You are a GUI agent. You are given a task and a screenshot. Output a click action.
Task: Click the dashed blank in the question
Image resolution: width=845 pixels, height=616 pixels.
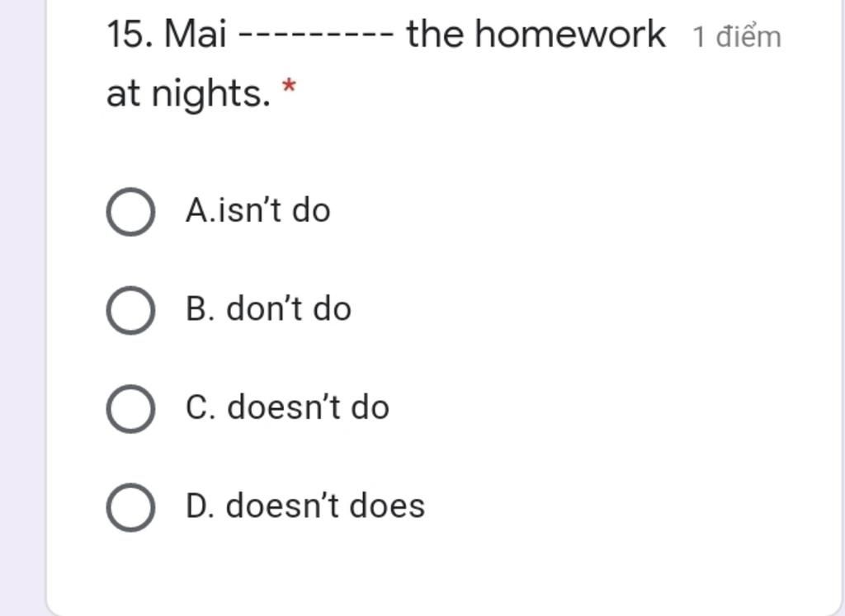pos(316,35)
